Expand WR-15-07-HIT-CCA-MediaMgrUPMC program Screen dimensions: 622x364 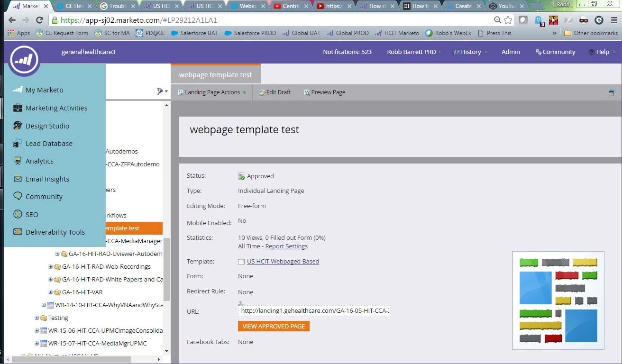pyautogui.click(x=37, y=344)
